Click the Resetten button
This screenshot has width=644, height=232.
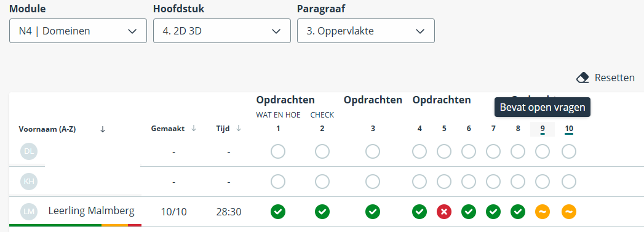click(x=605, y=78)
